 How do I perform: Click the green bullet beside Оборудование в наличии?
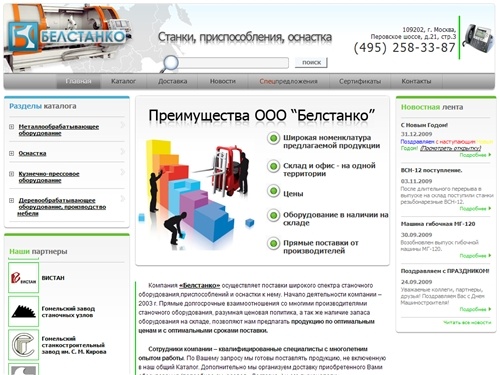pos(273,215)
